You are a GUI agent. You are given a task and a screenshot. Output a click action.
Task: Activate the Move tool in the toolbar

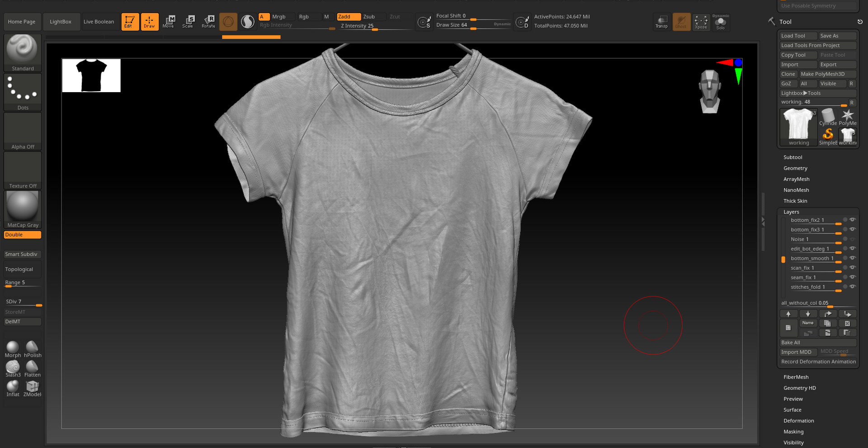[x=169, y=21]
